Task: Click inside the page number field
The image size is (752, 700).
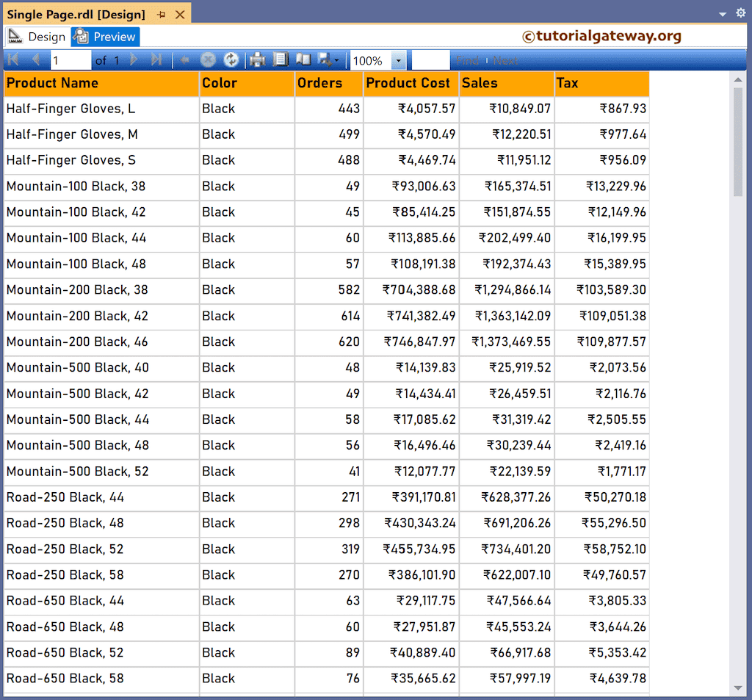Action: (x=70, y=59)
